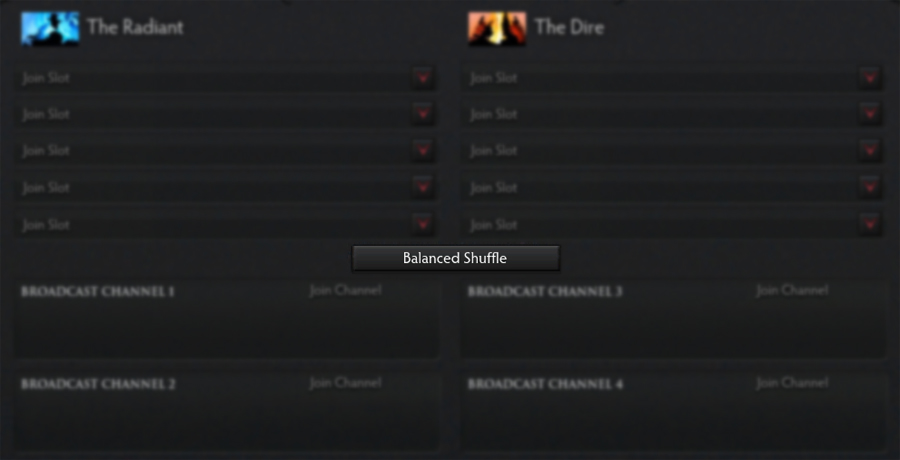Click the Balanced Shuffle button
This screenshot has height=460, width=900.
coord(455,258)
